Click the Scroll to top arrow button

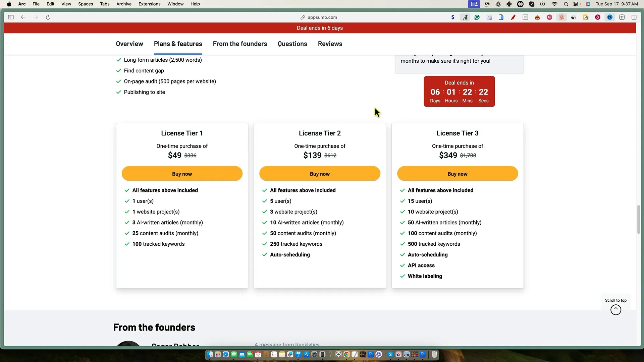[615, 310]
